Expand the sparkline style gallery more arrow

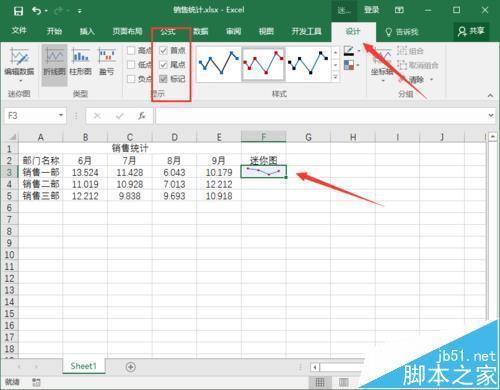click(335, 77)
